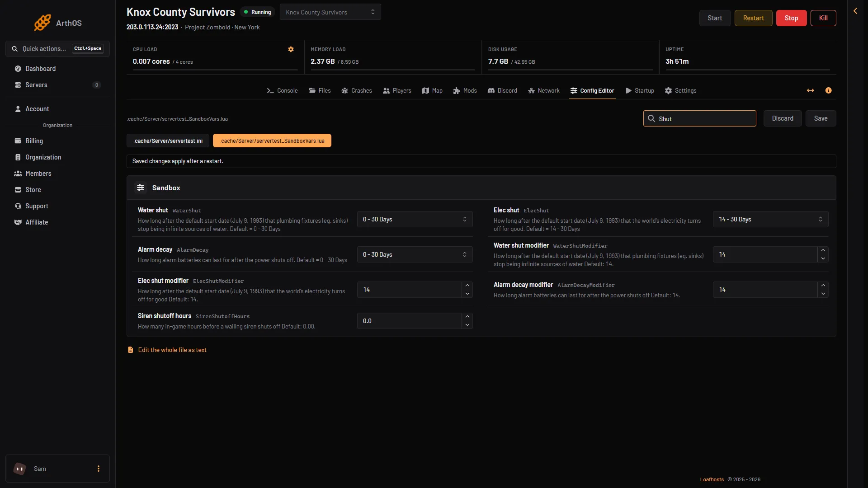Go to the Startup tab

640,91
